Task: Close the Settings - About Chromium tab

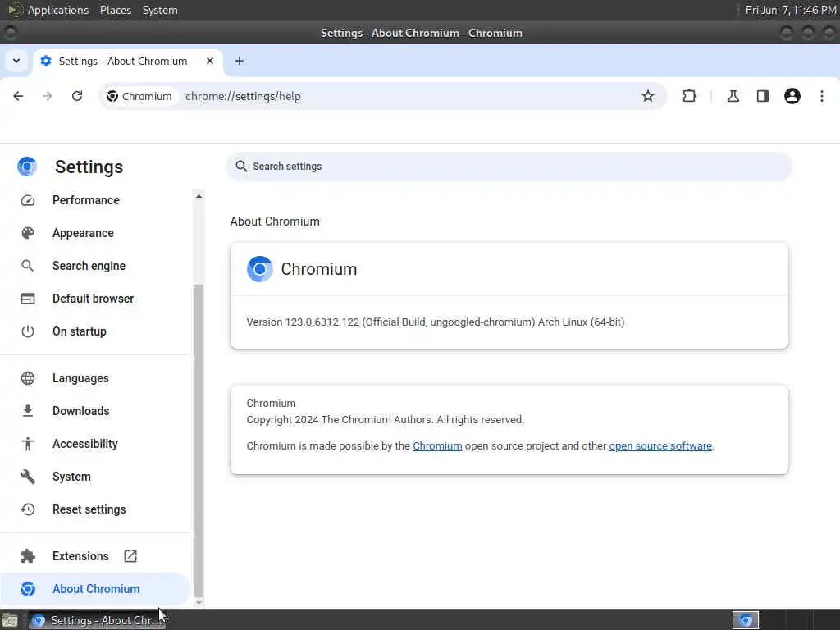Action: click(x=210, y=61)
